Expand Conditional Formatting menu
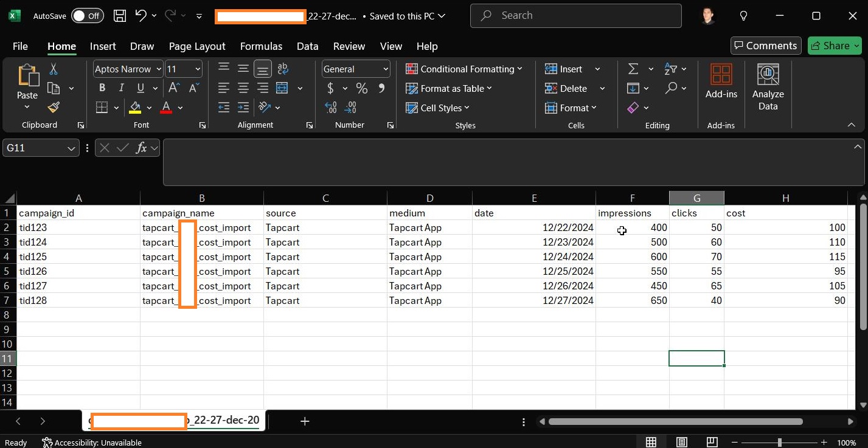This screenshot has width=868, height=448. click(464, 69)
